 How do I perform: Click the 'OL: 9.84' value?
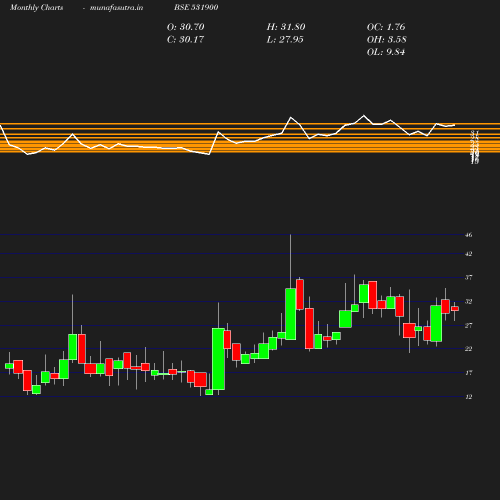point(386,52)
